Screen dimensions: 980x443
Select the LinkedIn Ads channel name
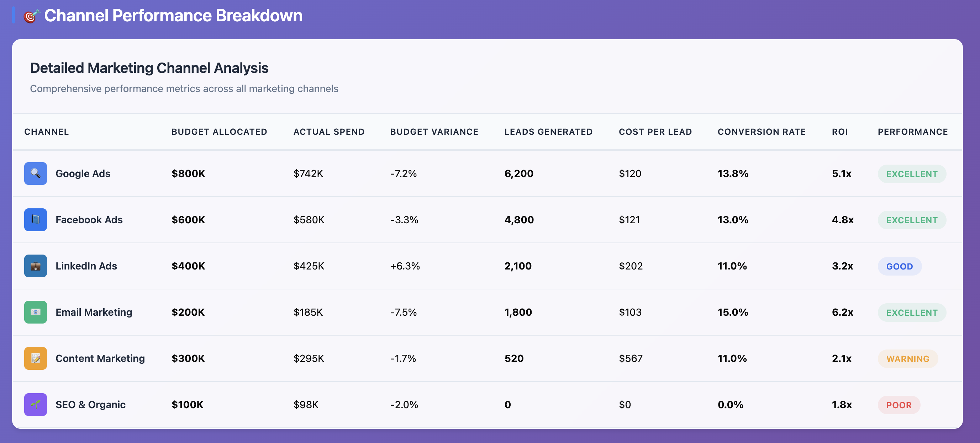point(86,266)
